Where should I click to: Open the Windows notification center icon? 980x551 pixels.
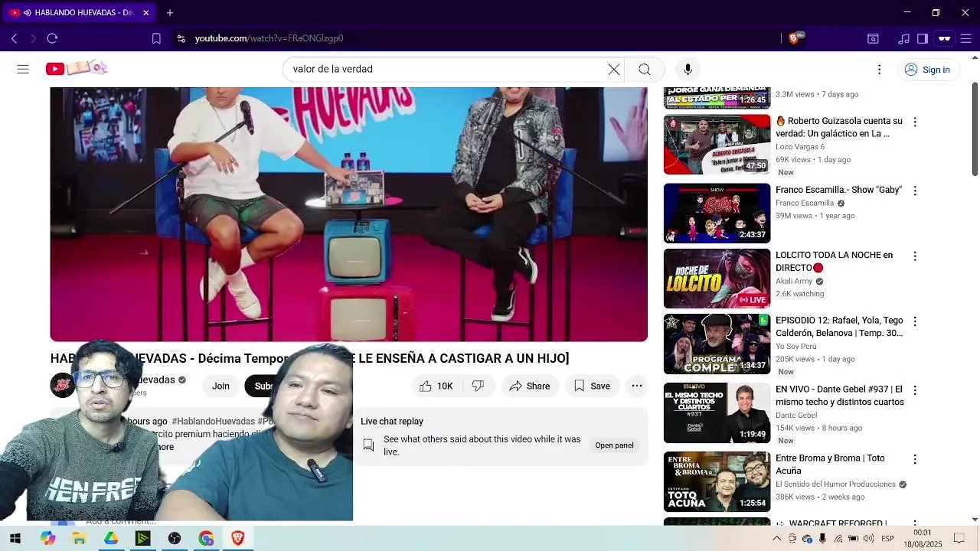[x=959, y=539]
